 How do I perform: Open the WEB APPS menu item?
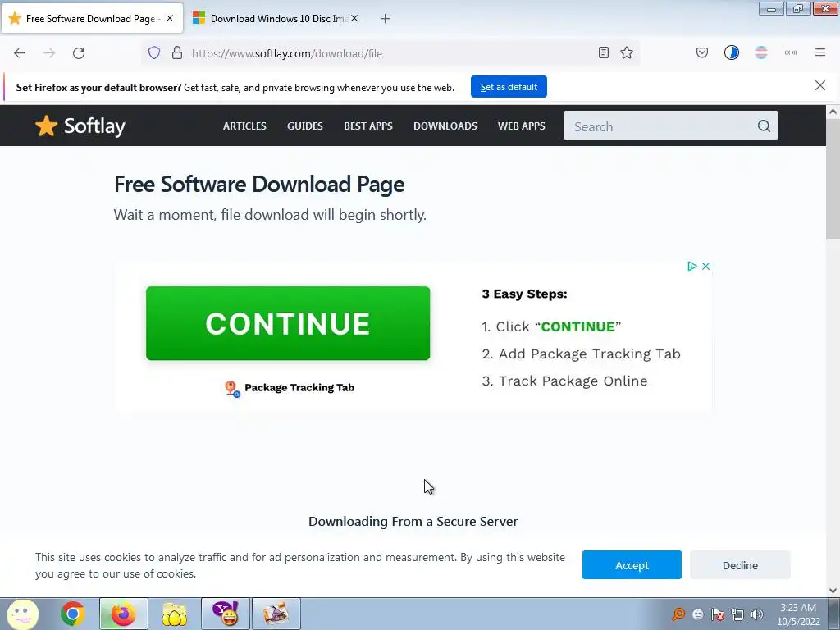[x=521, y=126]
